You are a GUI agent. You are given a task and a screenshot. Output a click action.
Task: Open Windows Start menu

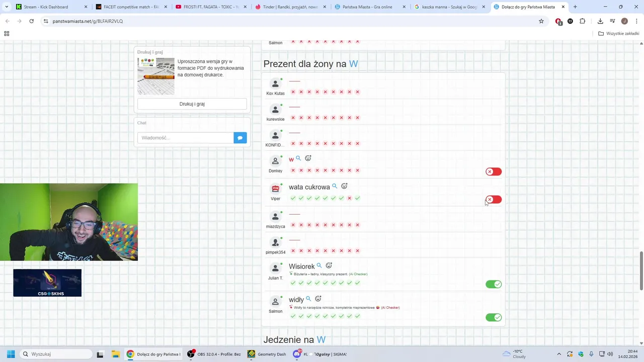(x=11, y=354)
